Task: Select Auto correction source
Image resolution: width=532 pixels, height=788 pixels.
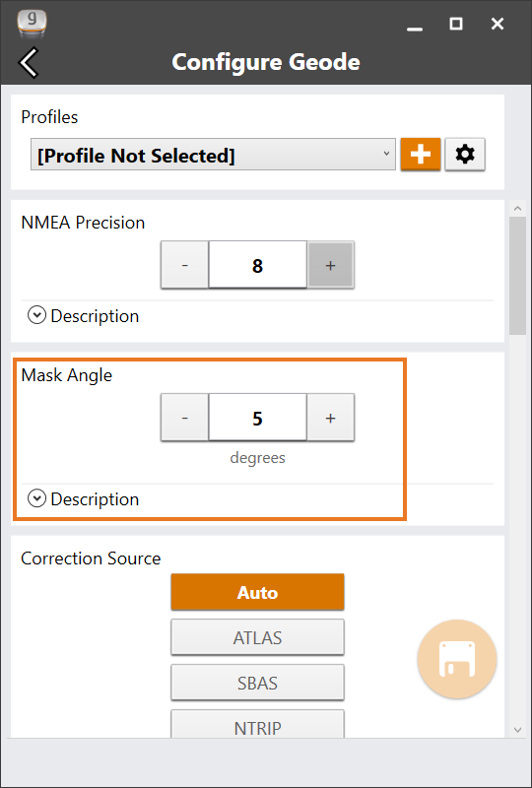Action: (x=257, y=592)
